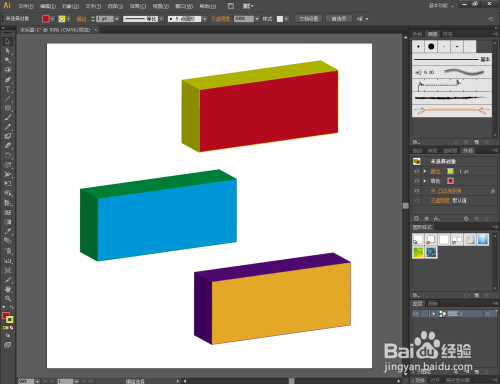The width and height of the screenshot is (500, 384).
Task: Select the Blend tool
Action: tap(8, 240)
